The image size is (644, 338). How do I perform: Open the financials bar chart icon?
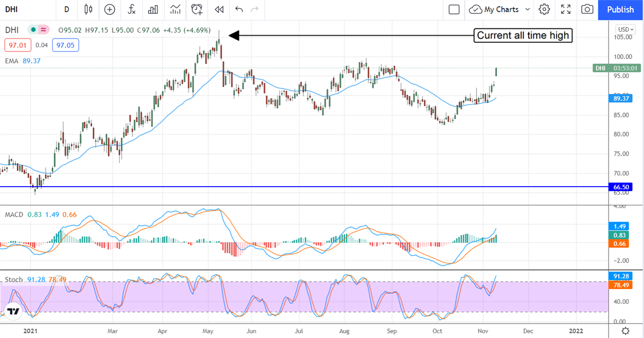coord(153,9)
